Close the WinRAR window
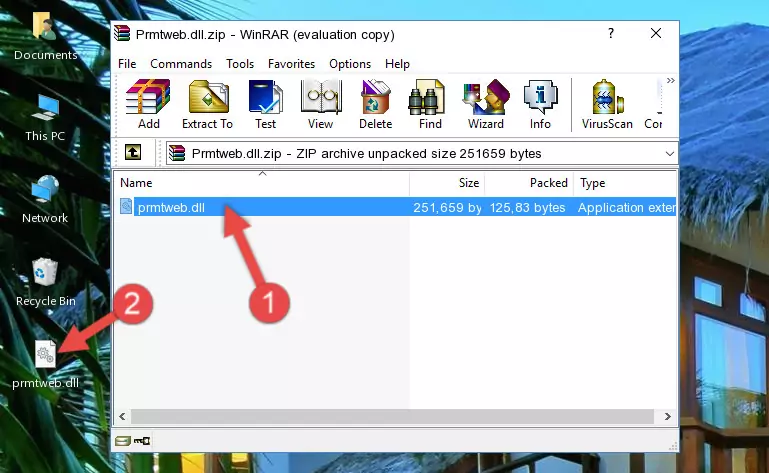Screen dimensions: 769x473 [656, 33]
